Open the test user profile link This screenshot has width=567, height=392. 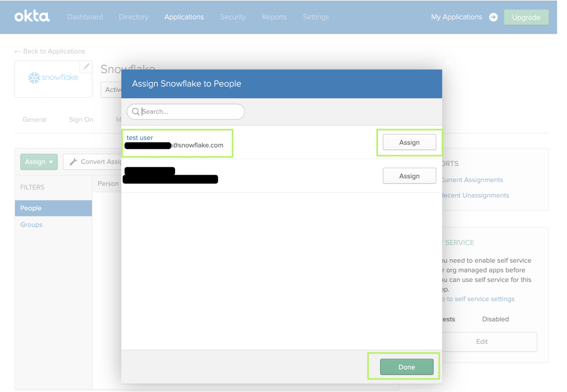click(x=140, y=138)
